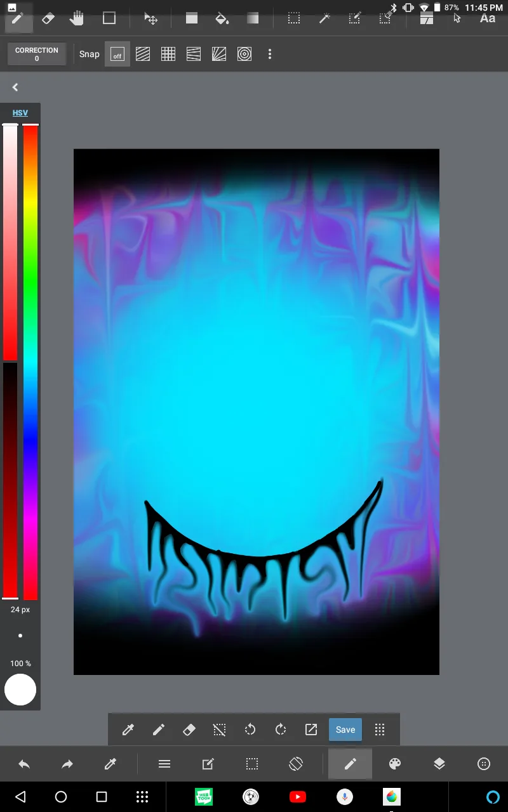This screenshot has width=508, height=812.
Task: Open the canvas rotate/flip menu
Action: tap(296, 764)
